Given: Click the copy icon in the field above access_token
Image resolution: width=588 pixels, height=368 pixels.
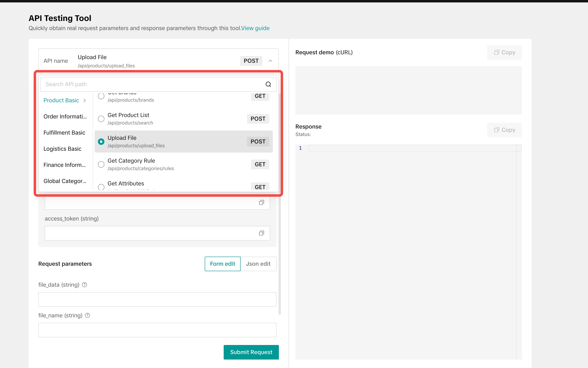Looking at the screenshot, I should [x=261, y=203].
